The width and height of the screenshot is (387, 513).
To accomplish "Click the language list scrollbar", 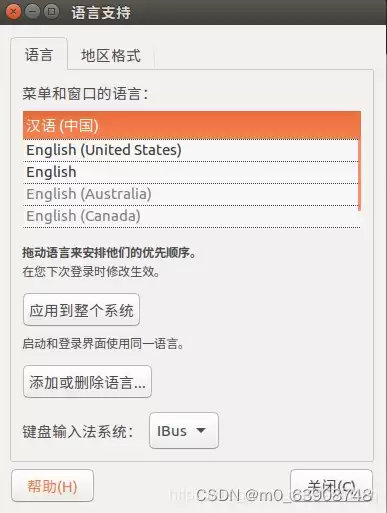I will [x=360, y=175].
